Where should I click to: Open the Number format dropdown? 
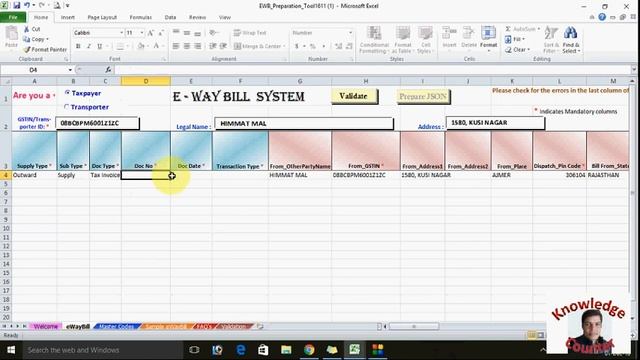coord(350,33)
